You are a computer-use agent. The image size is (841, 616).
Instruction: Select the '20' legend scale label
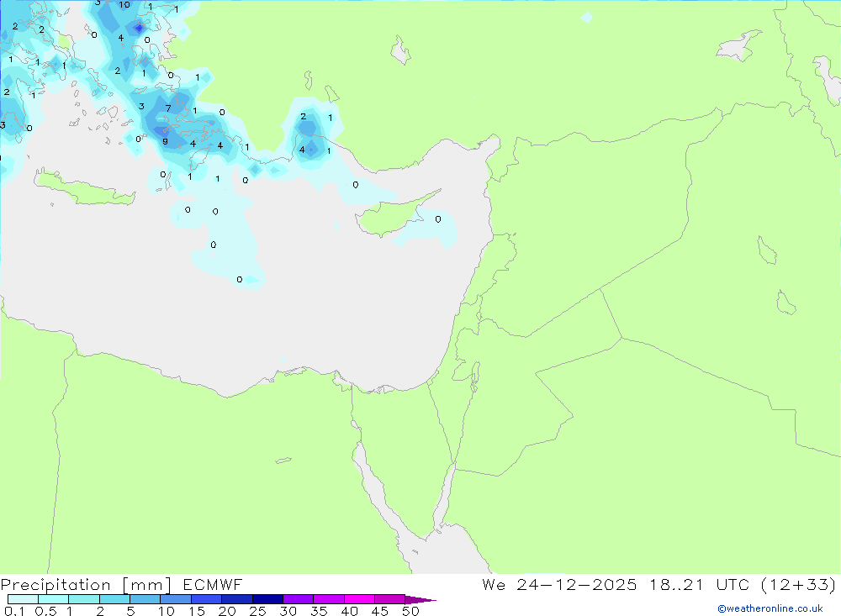pyautogui.click(x=227, y=611)
